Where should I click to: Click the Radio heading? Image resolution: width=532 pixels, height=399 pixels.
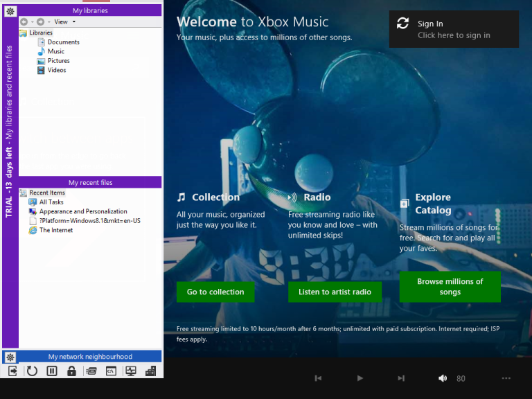pos(317,197)
